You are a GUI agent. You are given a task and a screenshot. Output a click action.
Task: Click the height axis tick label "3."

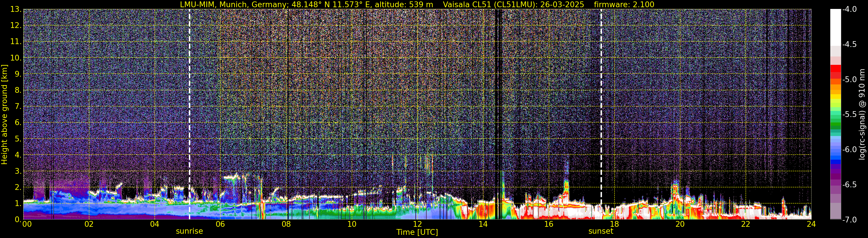[18, 171]
